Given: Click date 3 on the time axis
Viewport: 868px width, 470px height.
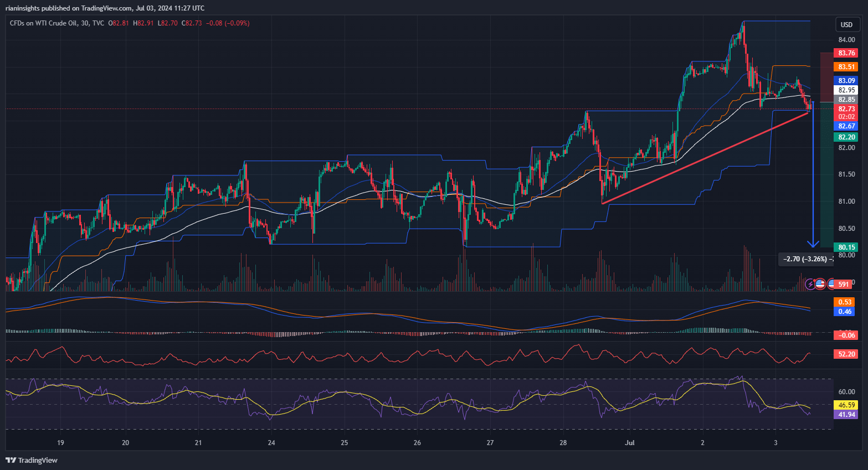Looking at the screenshot, I should 775,443.
